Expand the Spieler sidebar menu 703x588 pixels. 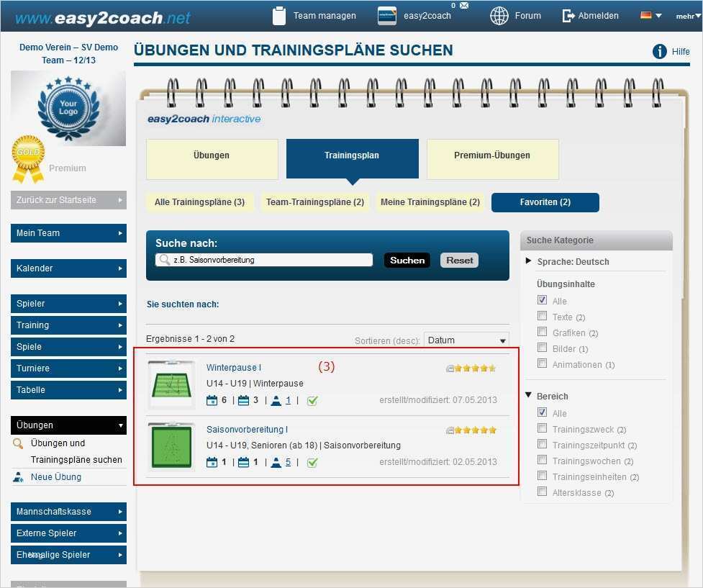click(x=68, y=304)
